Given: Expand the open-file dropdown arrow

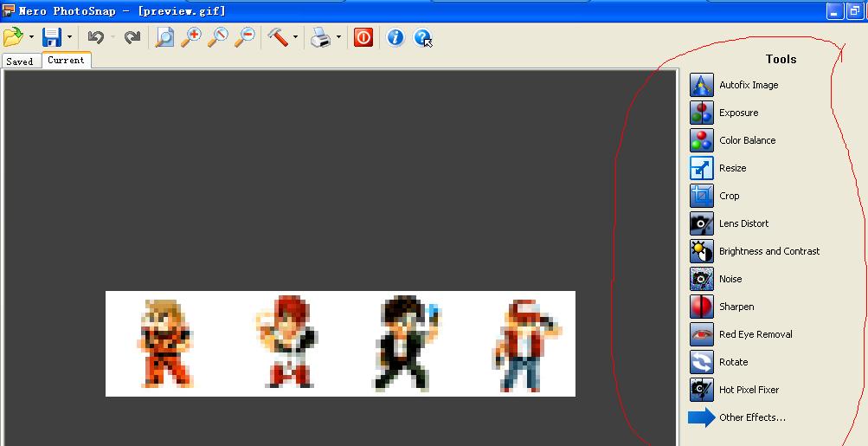Looking at the screenshot, I should (31, 37).
